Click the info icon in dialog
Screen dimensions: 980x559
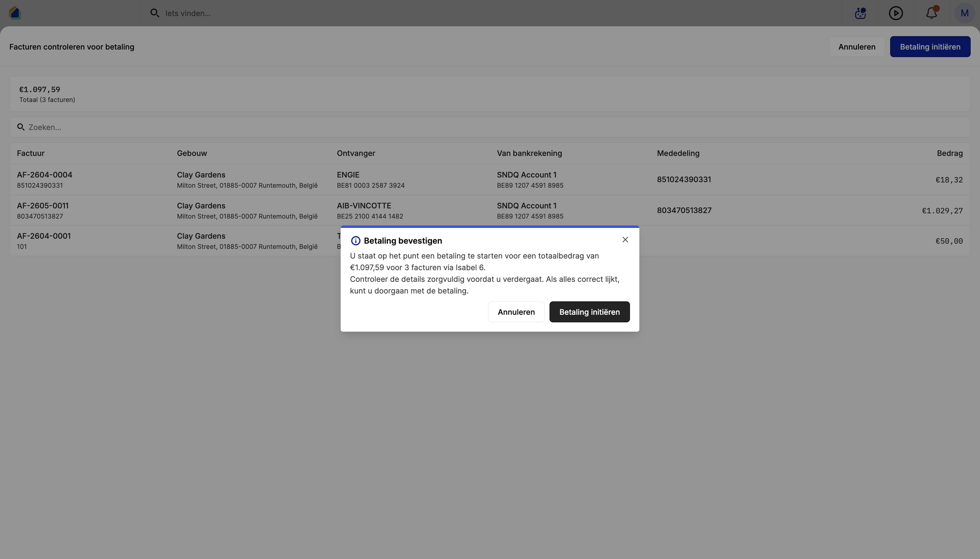coord(355,241)
